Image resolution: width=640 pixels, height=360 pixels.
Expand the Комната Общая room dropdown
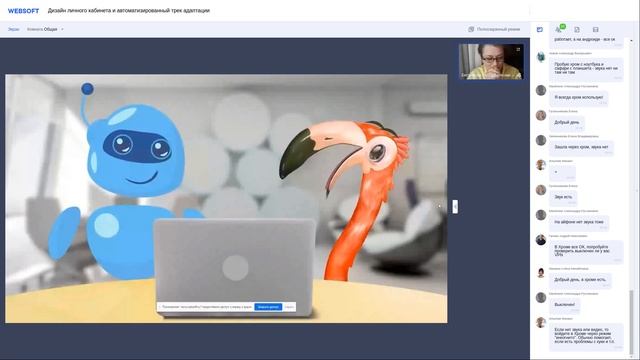click(45, 29)
